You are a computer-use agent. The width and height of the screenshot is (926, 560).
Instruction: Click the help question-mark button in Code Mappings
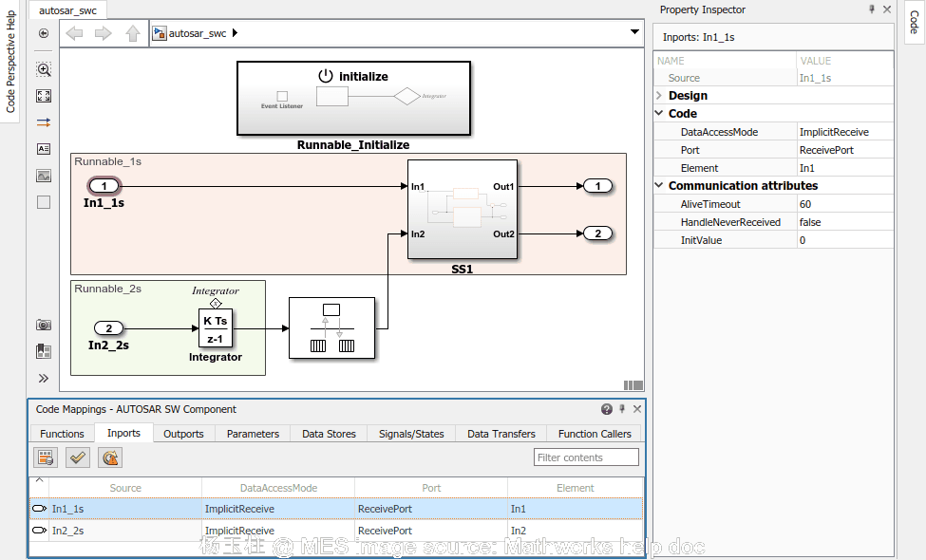[606, 409]
